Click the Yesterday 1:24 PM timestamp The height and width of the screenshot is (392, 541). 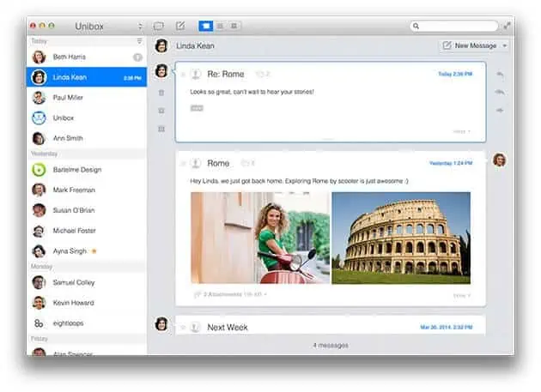[x=451, y=163]
